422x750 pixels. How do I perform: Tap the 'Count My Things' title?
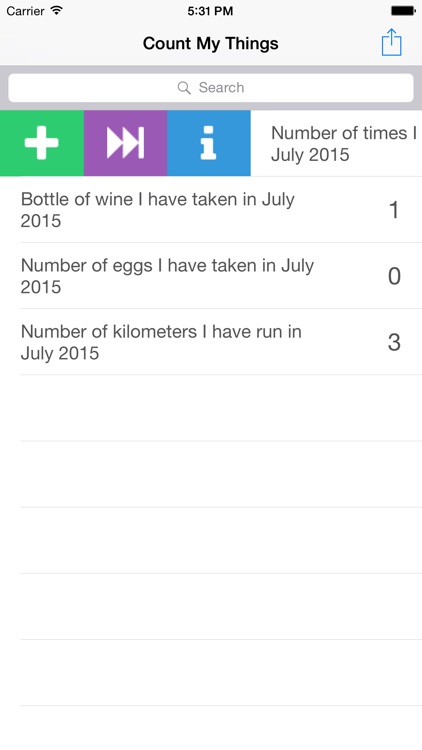pos(211,44)
